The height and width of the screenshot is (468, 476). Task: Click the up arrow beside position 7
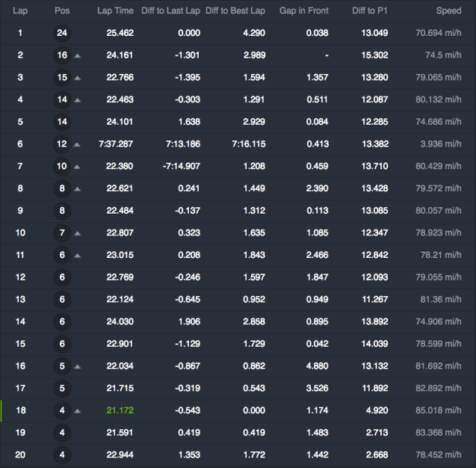pos(78,234)
